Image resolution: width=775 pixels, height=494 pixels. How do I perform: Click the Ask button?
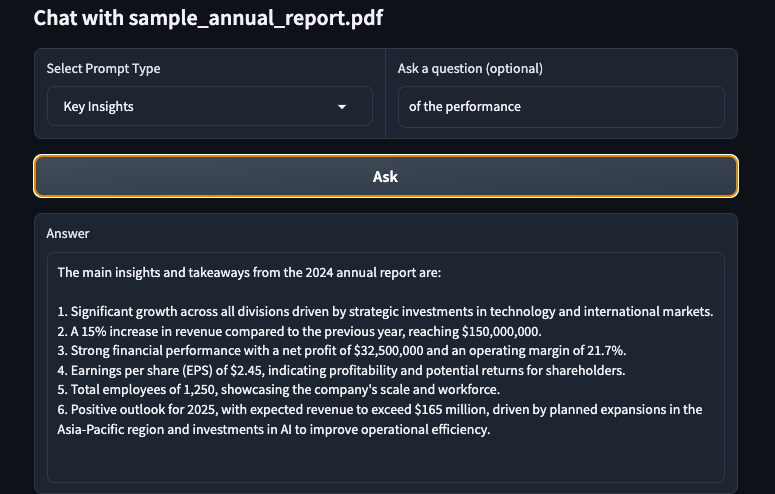coord(386,177)
